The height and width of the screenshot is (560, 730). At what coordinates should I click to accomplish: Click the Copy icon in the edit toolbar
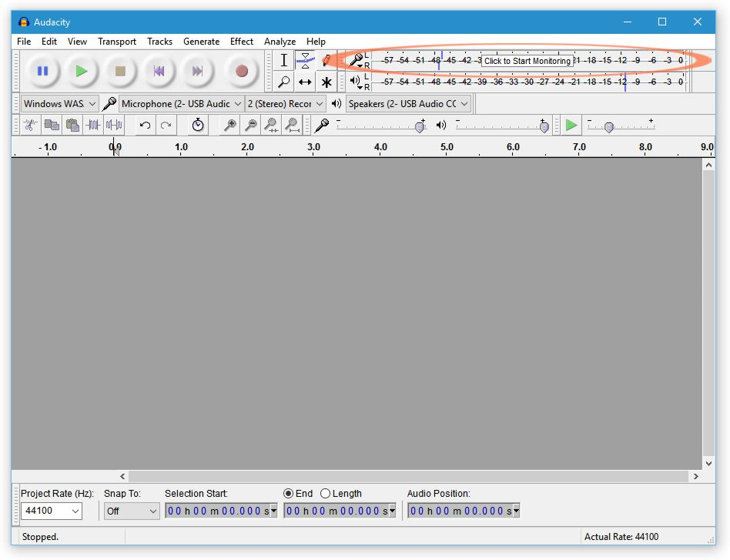click(52, 125)
